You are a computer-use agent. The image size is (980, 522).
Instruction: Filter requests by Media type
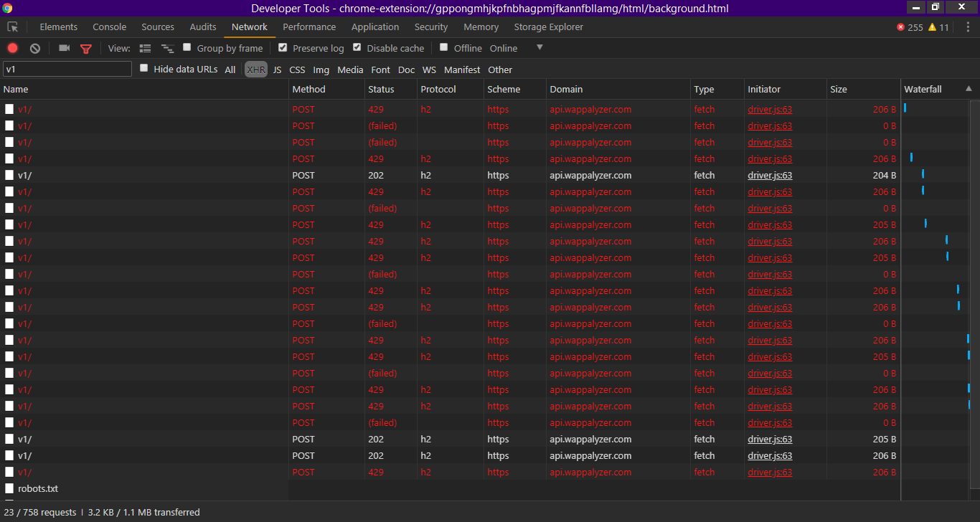pyautogui.click(x=350, y=70)
